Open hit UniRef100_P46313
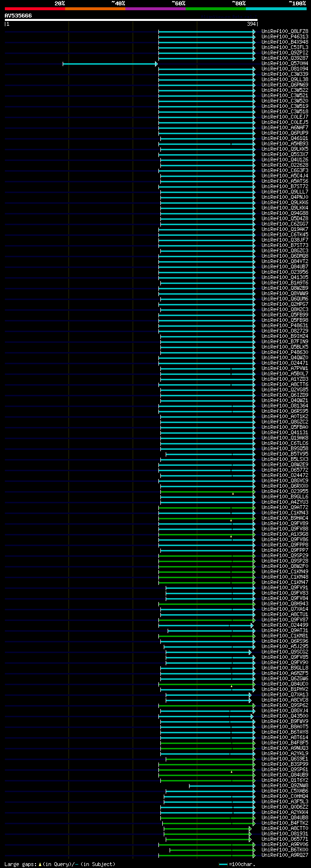The width and height of the screenshot is (311, 868). coord(285,36)
